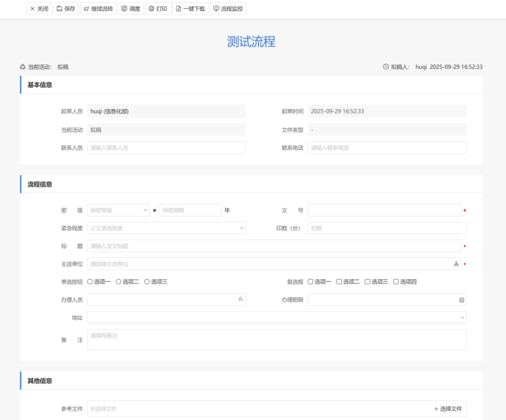The image size is (506, 420).
Task: Select radio button 选项三
Action: (147, 282)
